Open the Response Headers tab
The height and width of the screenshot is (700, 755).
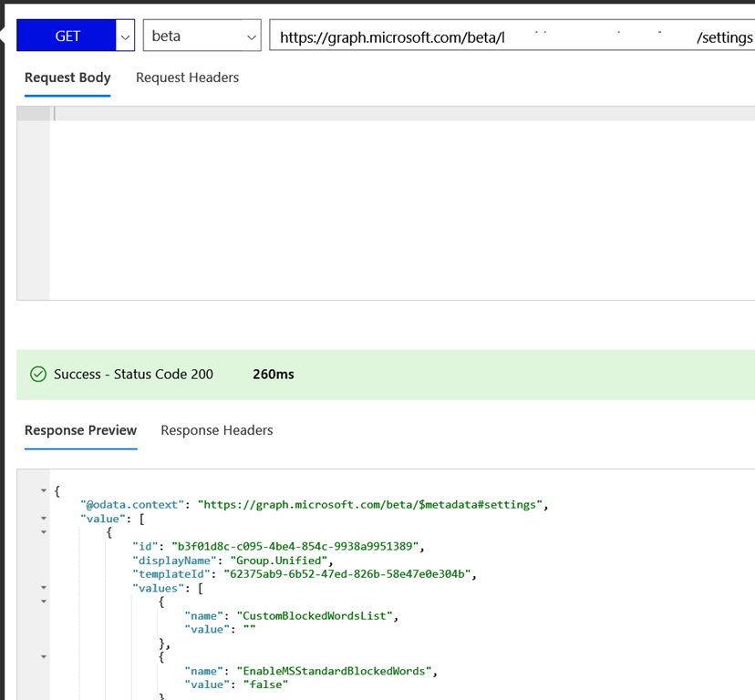click(x=216, y=430)
